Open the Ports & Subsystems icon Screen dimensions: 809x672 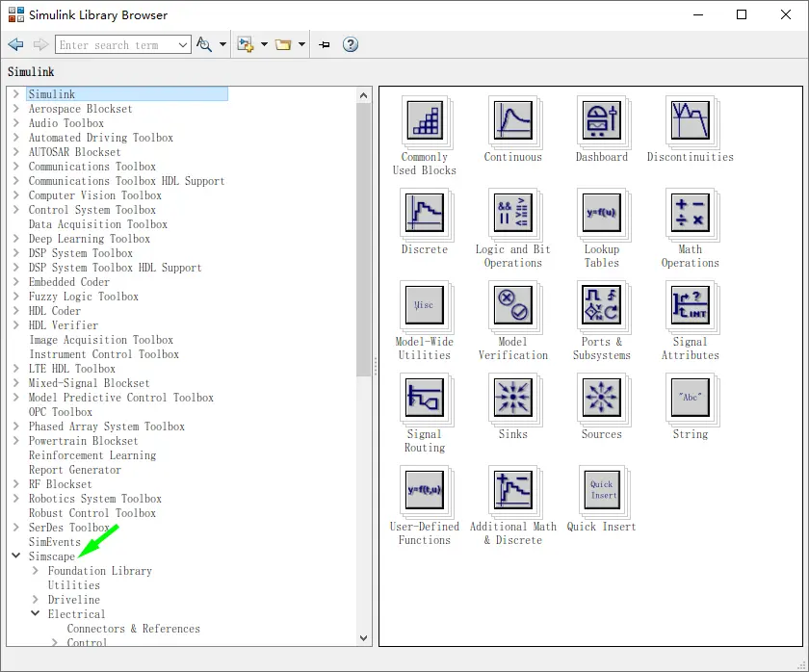coord(602,305)
